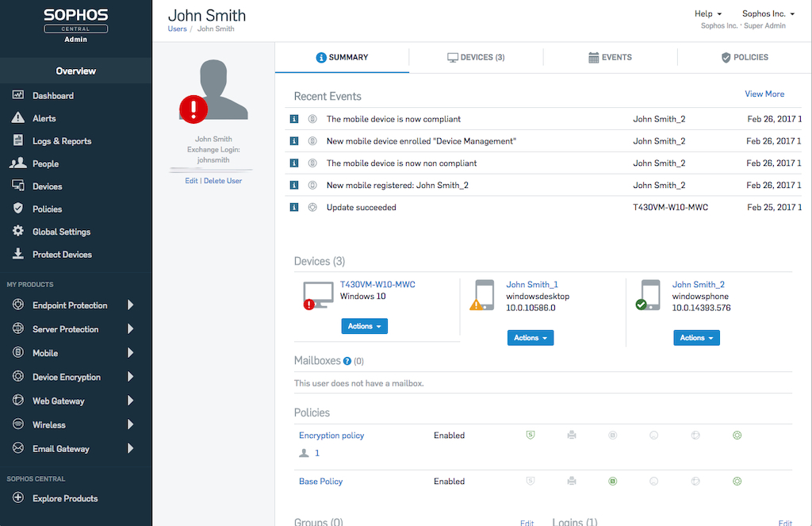Expand the Web Gateway submenu arrow
Viewport: 812px width, 526px height.
(131, 400)
